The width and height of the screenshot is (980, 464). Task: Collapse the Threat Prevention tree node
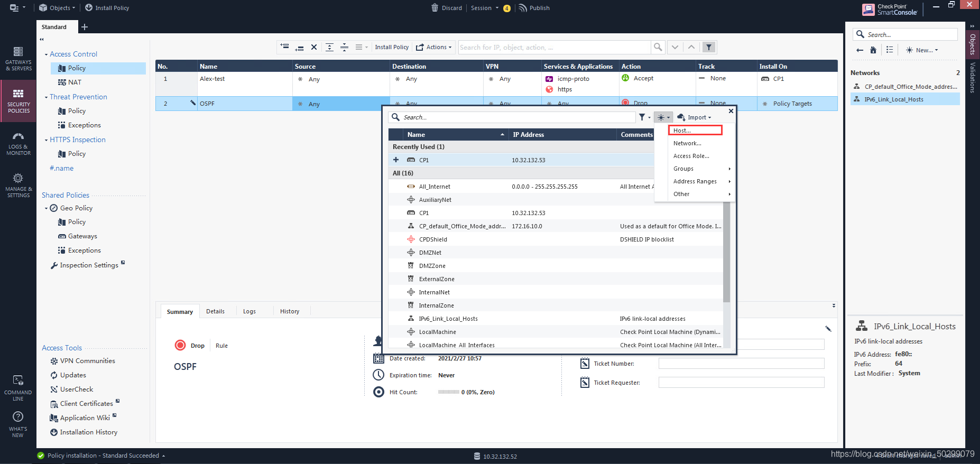(46, 97)
